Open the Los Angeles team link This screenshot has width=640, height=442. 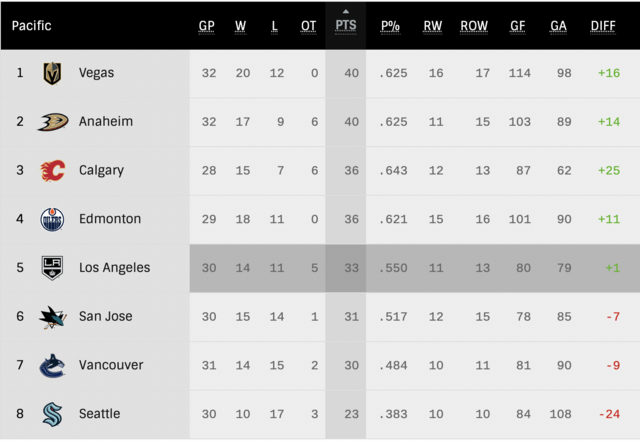pyautogui.click(x=114, y=268)
